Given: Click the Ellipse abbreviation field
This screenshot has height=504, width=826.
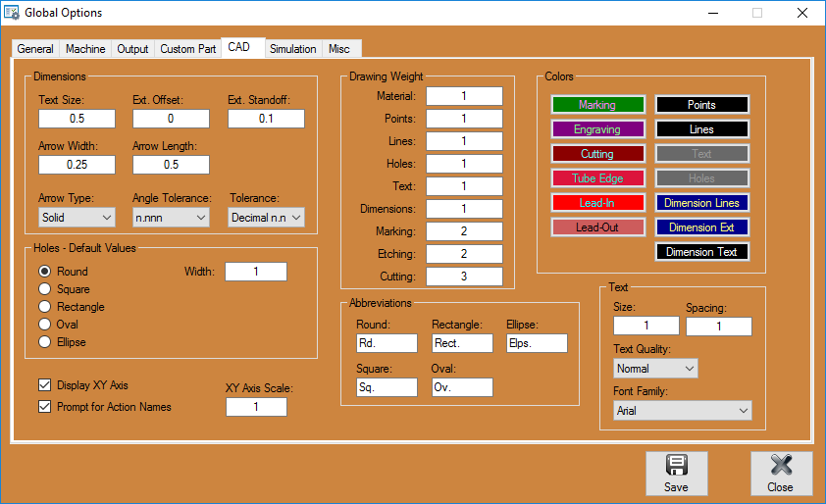Looking at the screenshot, I should click(537, 343).
